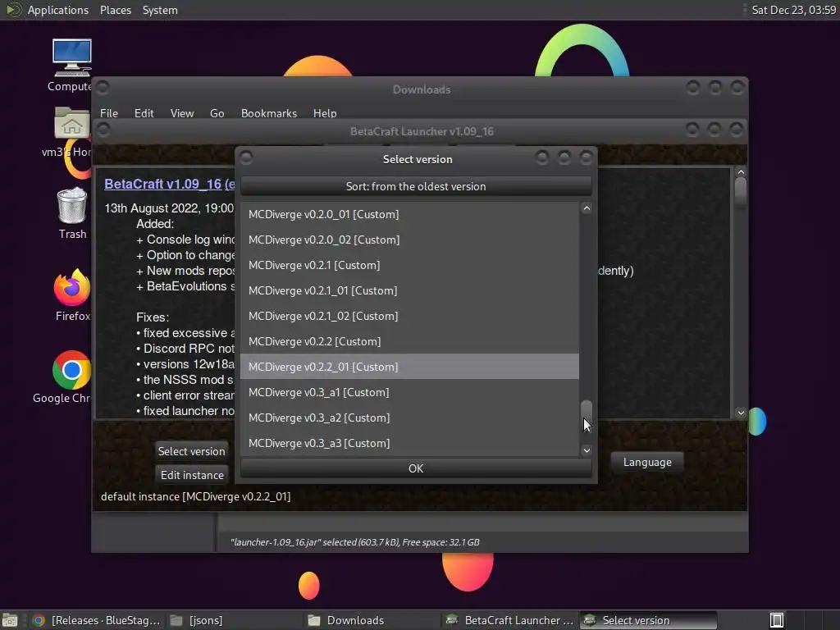Select MCDiverge v0.2.1 [Custom]
The height and width of the screenshot is (630, 840).
click(x=409, y=265)
